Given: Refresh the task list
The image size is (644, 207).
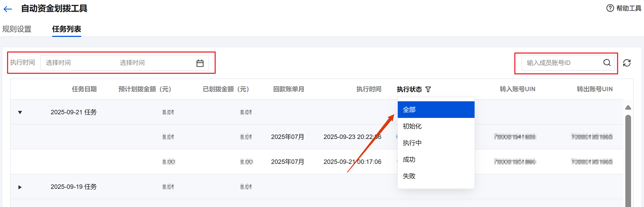Looking at the screenshot, I should [627, 63].
